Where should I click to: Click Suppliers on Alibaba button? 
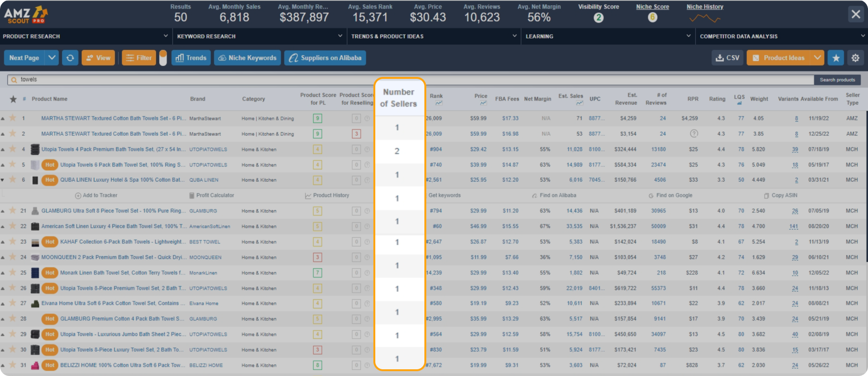pos(325,58)
